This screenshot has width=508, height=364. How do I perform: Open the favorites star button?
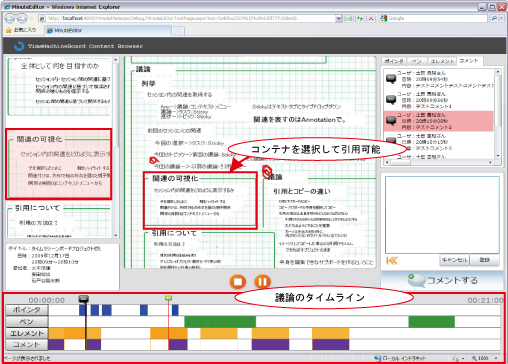pos(21,30)
